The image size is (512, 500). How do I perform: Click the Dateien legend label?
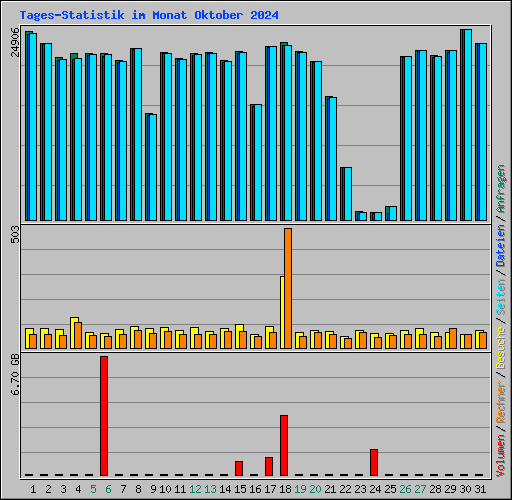(501, 246)
